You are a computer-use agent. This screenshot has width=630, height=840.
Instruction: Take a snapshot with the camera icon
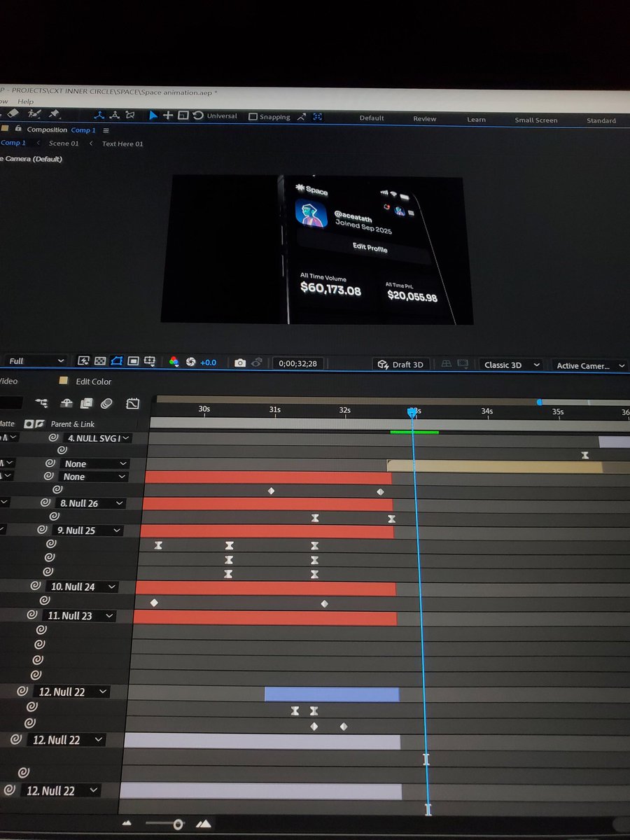pos(240,363)
